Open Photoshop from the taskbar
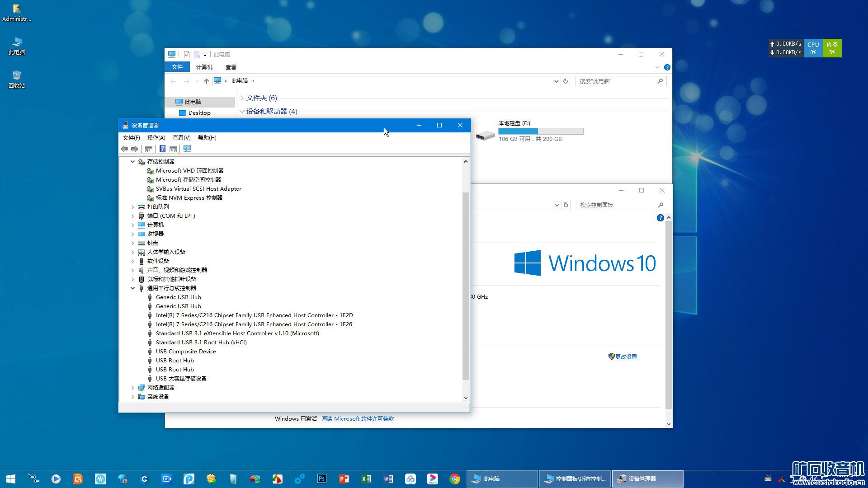The width and height of the screenshot is (868, 488). tap(322, 479)
